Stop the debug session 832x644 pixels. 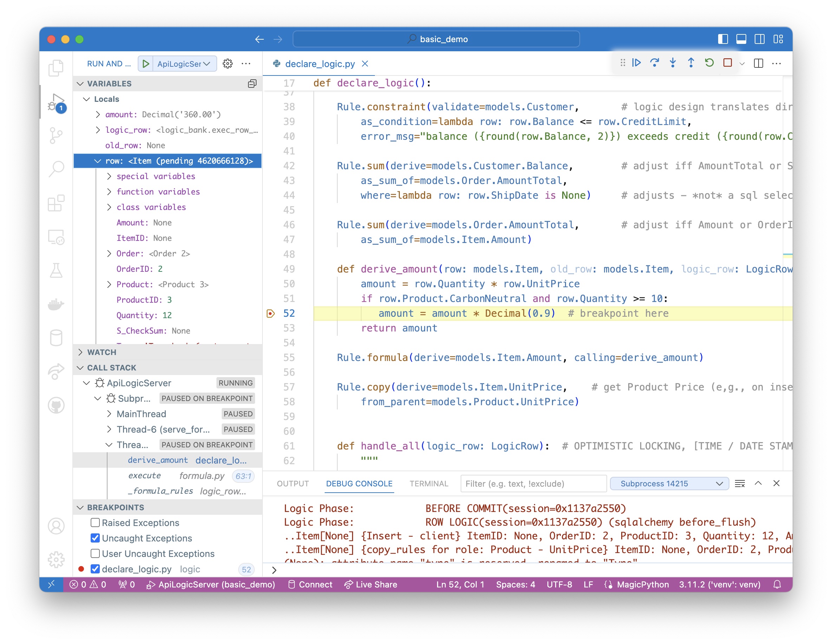click(727, 63)
